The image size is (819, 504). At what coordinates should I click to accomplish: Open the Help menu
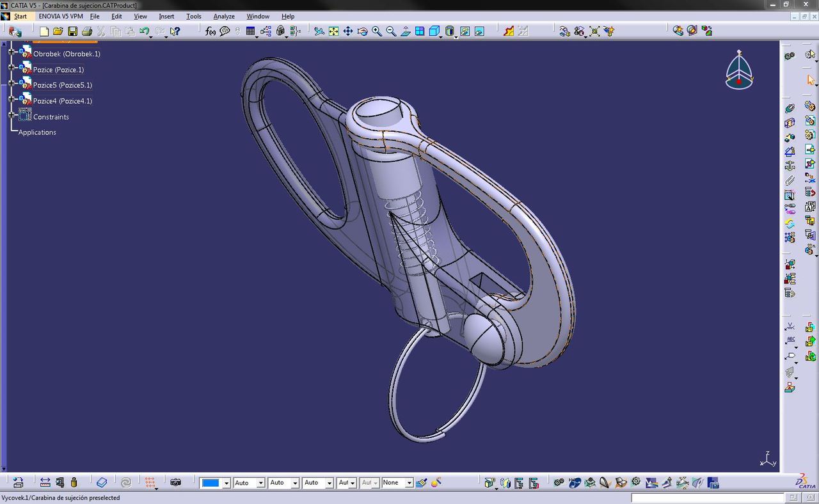click(288, 16)
